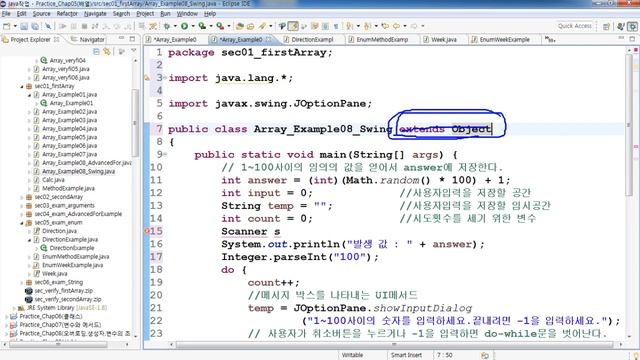Click the Quick Access search field
The width and height of the screenshot is (640, 360).
click(x=575, y=26)
